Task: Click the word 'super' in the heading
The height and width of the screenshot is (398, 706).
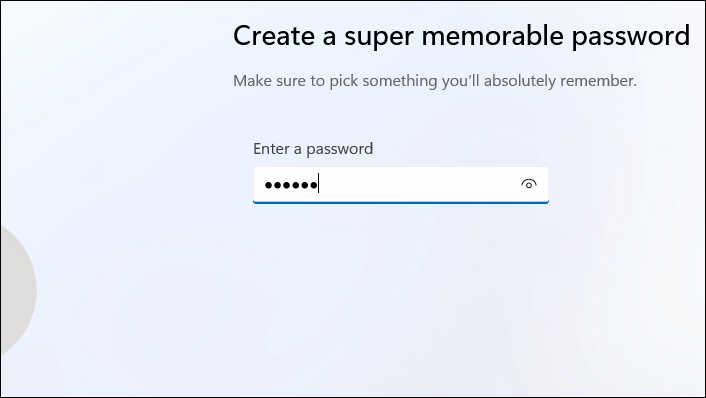Action: pyautogui.click(x=379, y=38)
